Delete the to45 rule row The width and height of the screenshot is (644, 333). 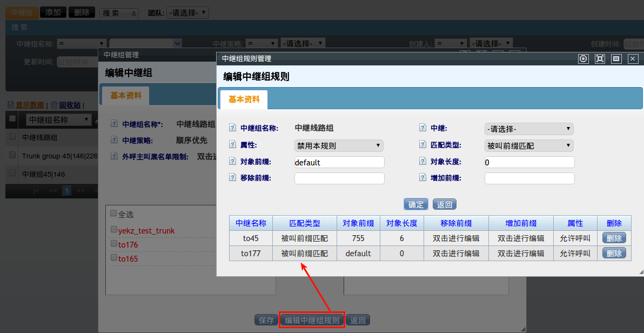[614, 238]
